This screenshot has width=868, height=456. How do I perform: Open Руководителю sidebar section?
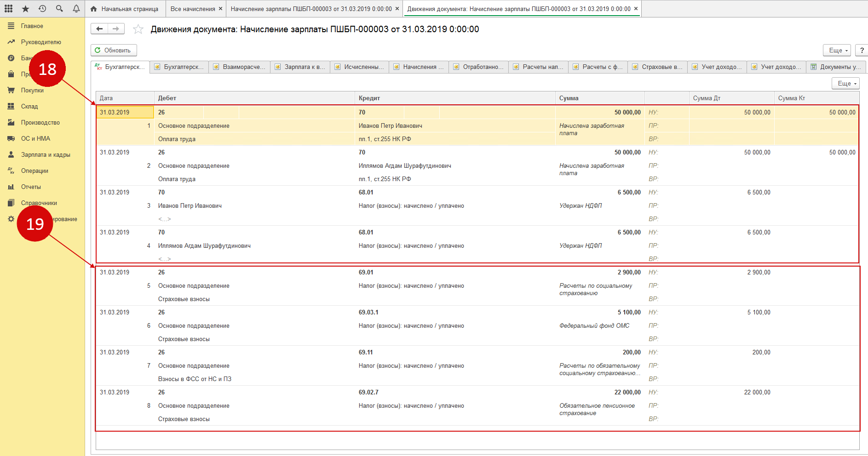(x=40, y=42)
